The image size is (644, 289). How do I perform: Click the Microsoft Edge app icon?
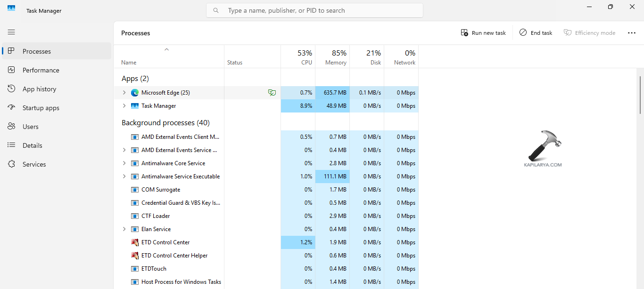tap(135, 93)
